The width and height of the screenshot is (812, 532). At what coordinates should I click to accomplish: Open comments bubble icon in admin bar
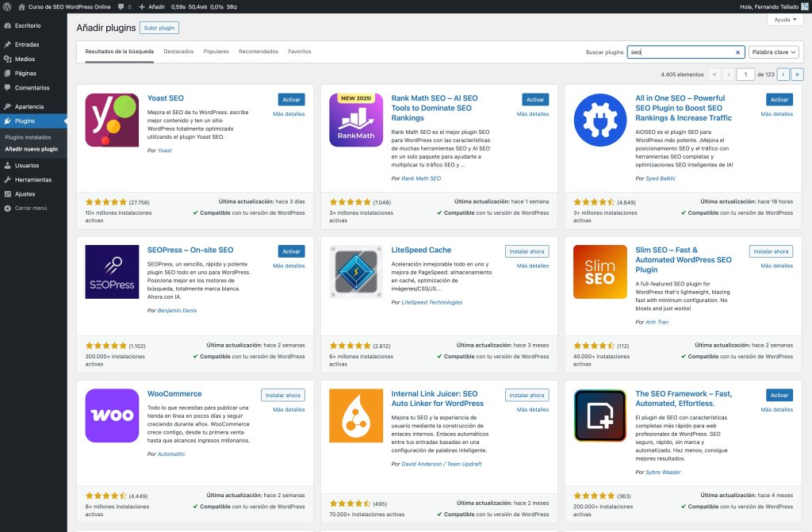point(121,6)
